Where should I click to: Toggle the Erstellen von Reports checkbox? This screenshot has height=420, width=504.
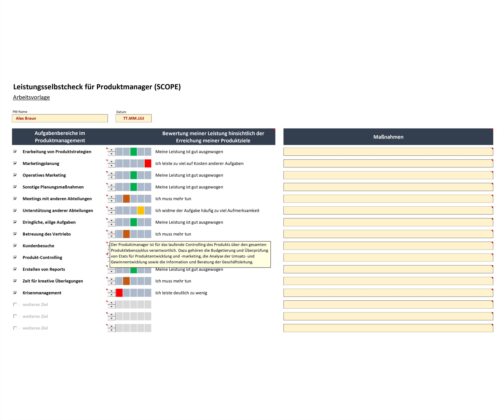15,269
